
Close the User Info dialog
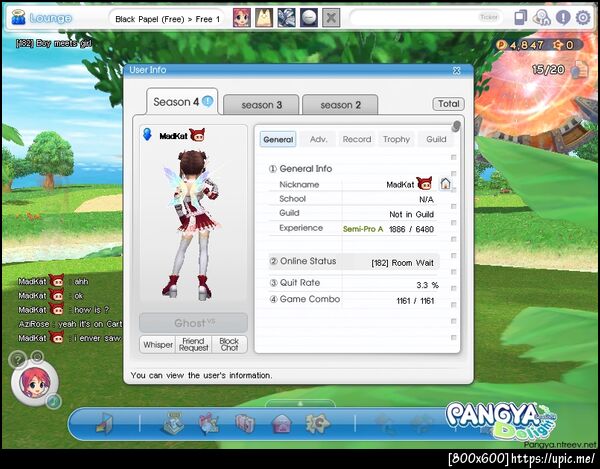[x=456, y=70]
